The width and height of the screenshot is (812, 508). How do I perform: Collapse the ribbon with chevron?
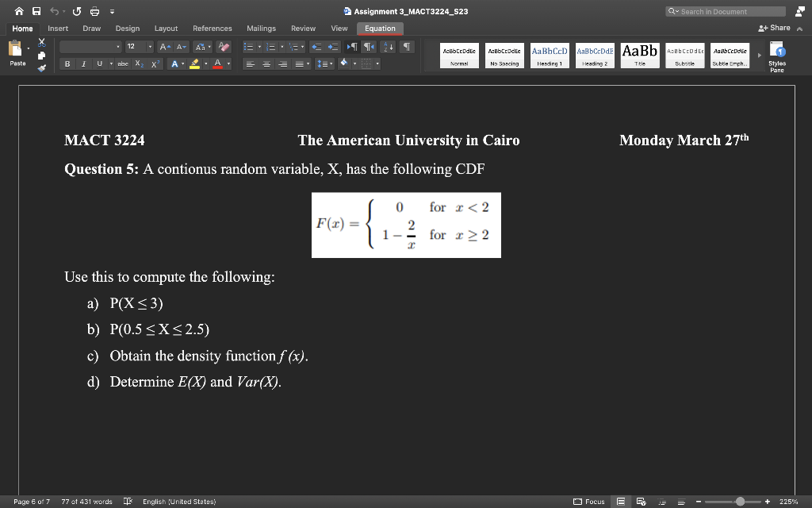point(799,29)
